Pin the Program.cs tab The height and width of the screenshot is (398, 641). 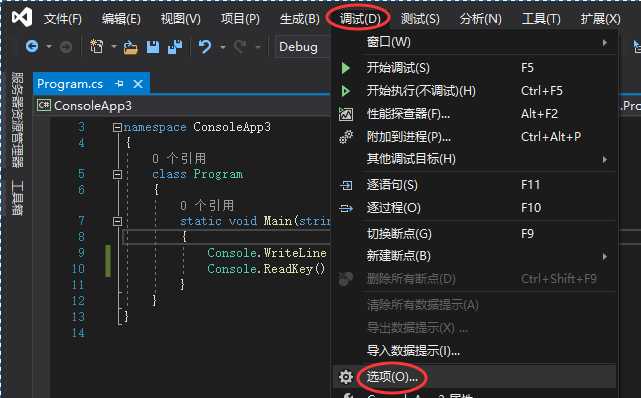119,84
